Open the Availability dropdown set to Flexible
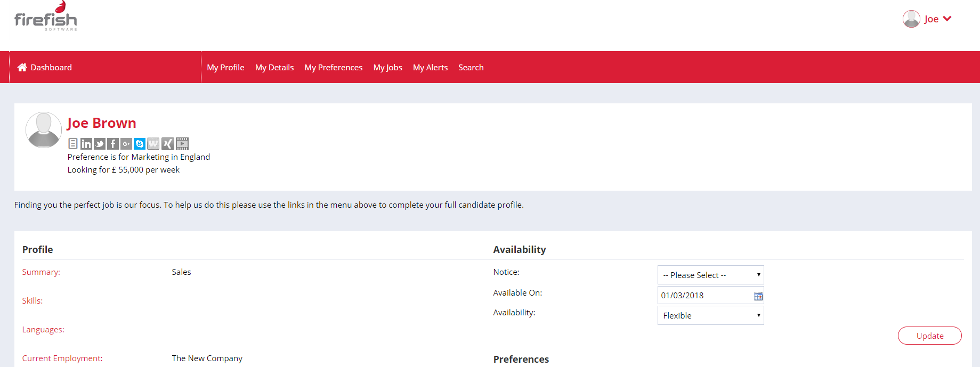The width and height of the screenshot is (980, 367). (710, 315)
